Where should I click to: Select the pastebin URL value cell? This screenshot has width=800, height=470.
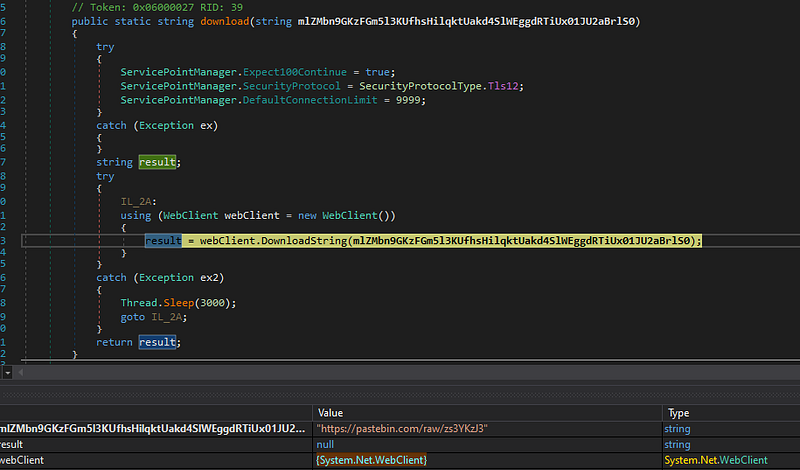(x=403, y=428)
